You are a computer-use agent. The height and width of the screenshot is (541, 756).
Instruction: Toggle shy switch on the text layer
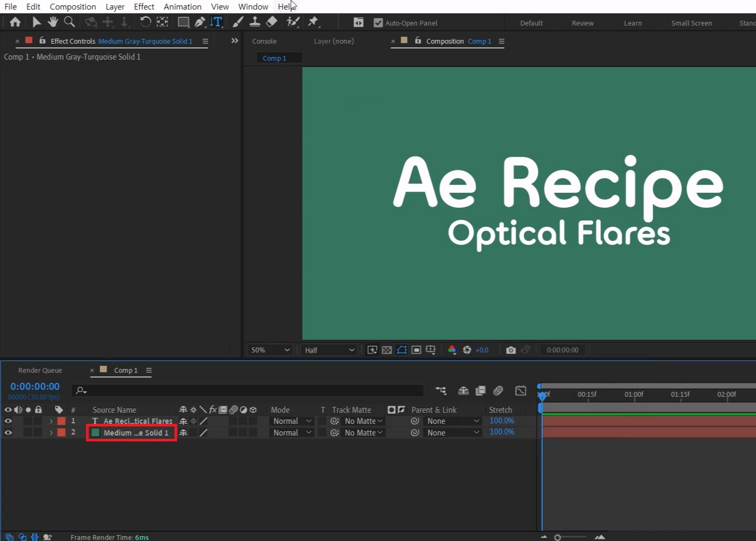pos(183,421)
